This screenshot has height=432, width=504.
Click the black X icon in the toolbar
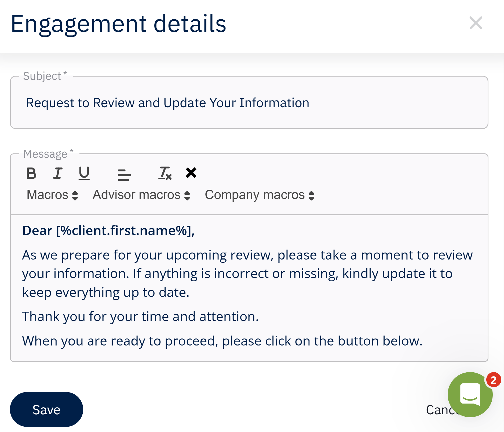(x=191, y=173)
